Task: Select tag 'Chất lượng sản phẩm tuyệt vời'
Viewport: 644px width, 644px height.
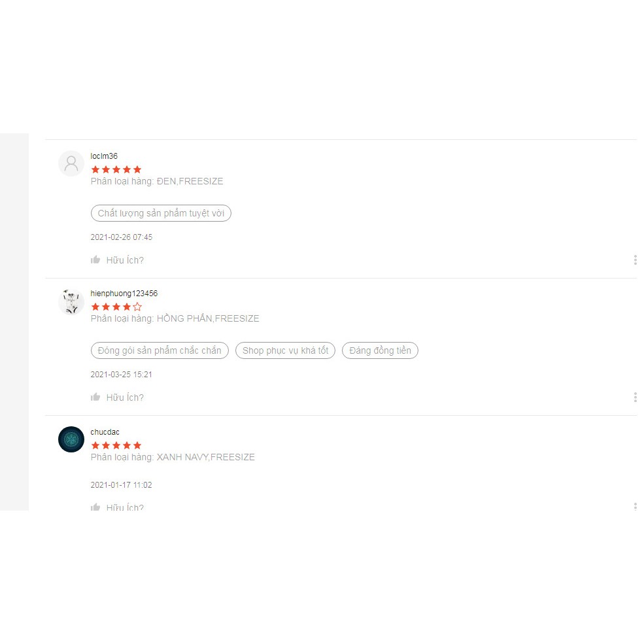Action: (161, 213)
